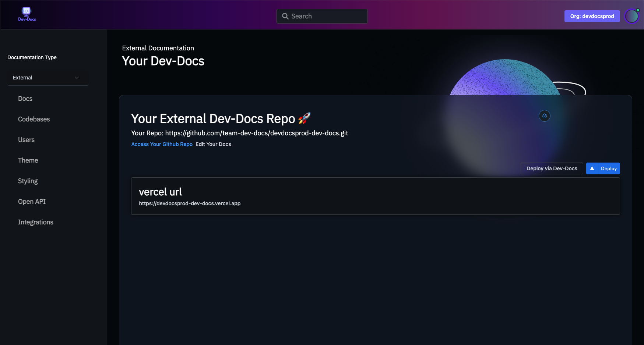Click the Deploy via Dev-Docs button
Image resolution: width=644 pixels, height=345 pixels.
tap(552, 168)
